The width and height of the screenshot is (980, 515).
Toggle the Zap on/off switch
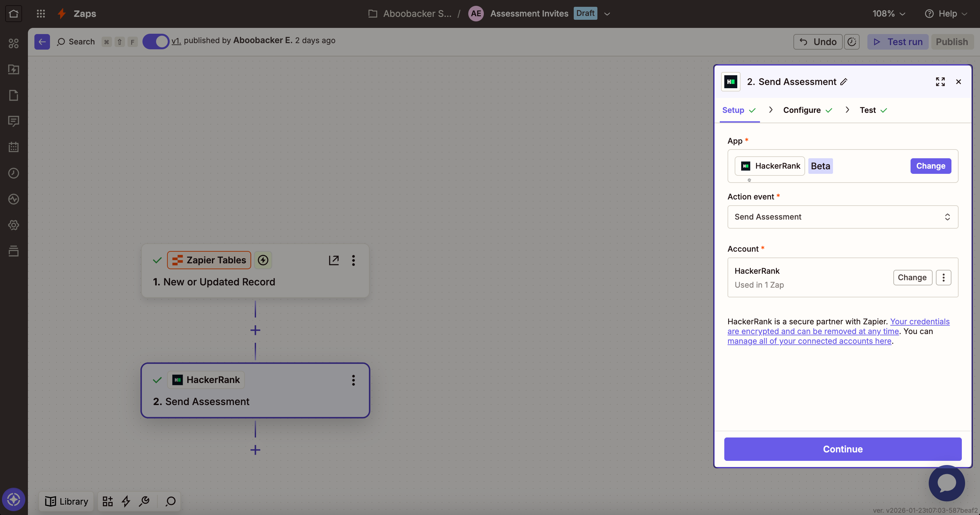click(x=156, y=41)
